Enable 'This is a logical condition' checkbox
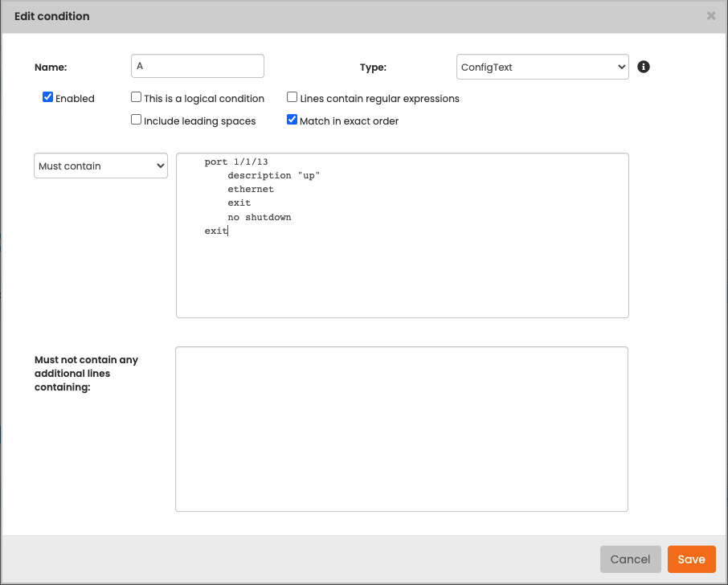This screenshot has width=728, height=585. tap(137, 97)
